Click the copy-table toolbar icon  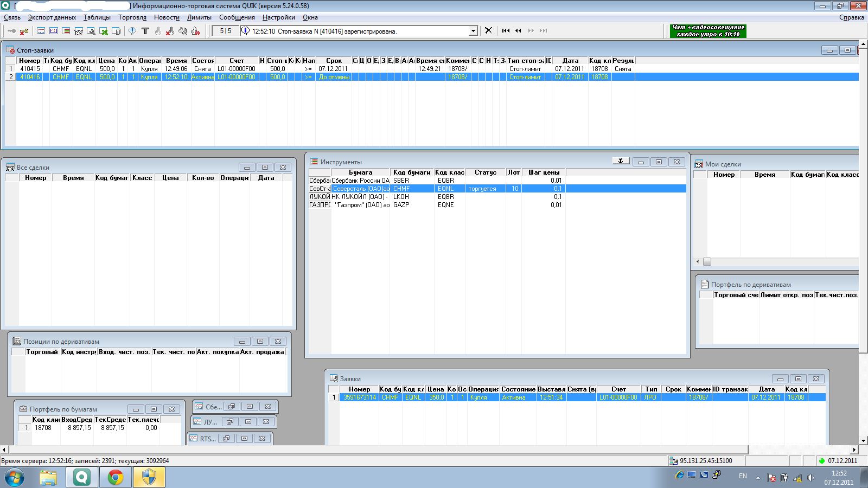[x=116, y=31]
